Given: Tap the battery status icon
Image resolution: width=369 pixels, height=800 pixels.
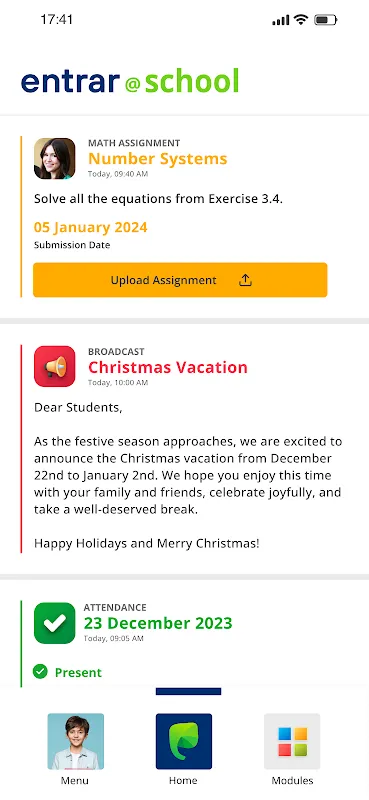Looking at the screenshot, I should coord(326,20).
